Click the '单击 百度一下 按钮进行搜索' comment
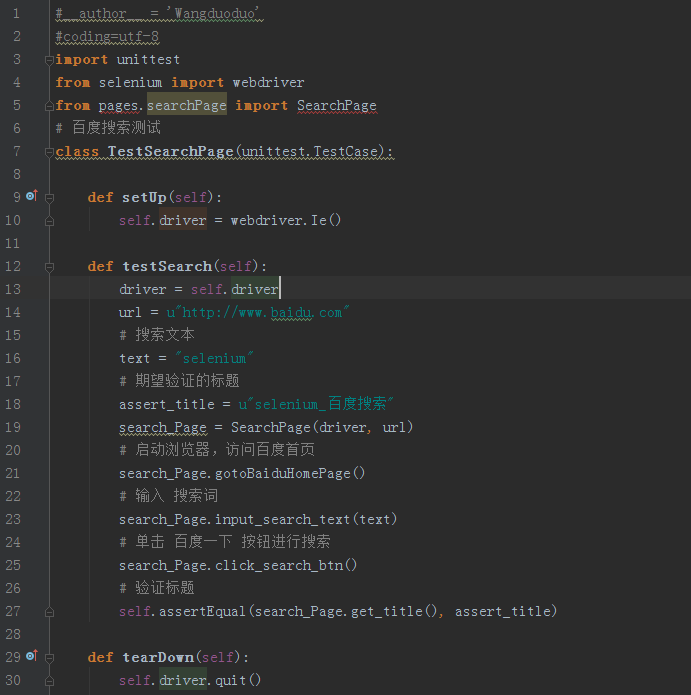Viewport: 691px width, 695px height. coord(232,542)
